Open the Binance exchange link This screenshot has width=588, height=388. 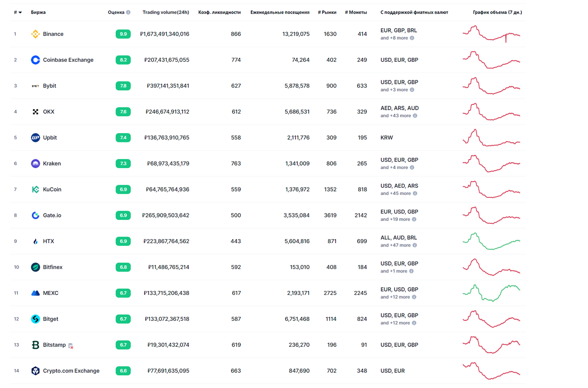[53, 34]
